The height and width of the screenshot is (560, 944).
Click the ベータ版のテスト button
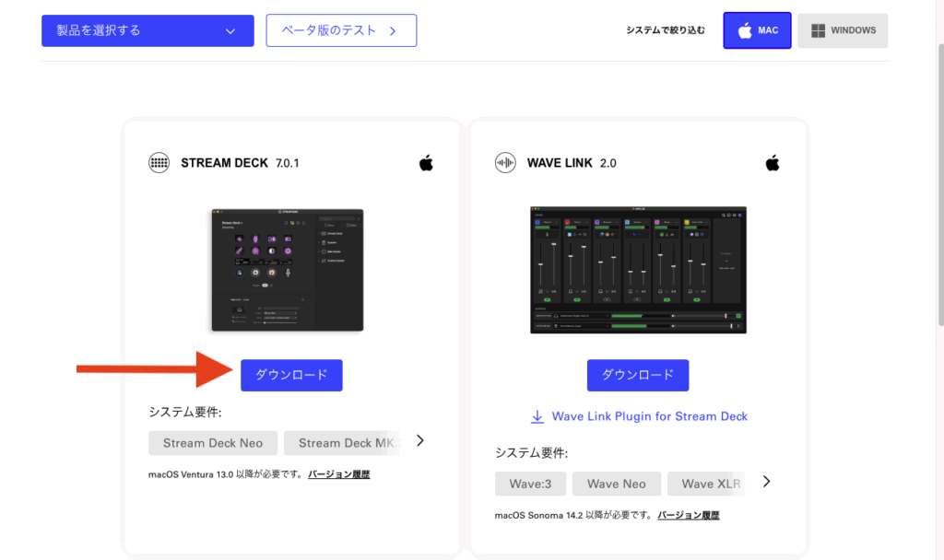coord(341,30)
